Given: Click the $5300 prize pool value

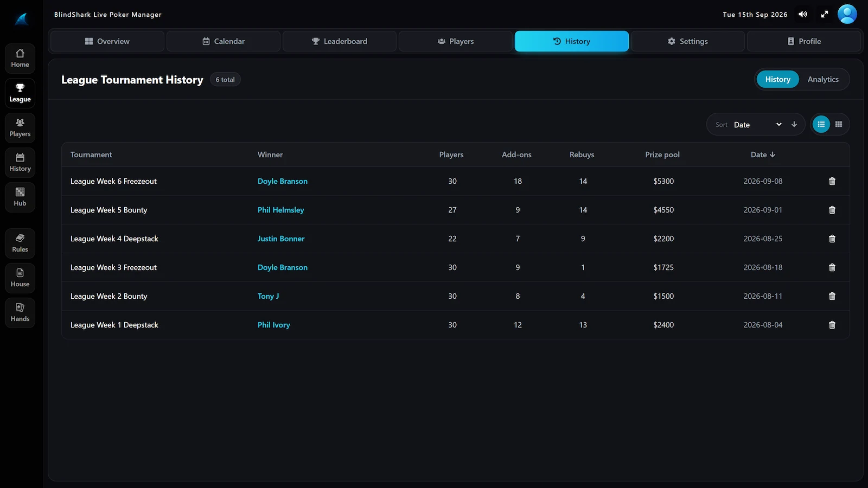Looking at the screenshot, I should point(663,181).
